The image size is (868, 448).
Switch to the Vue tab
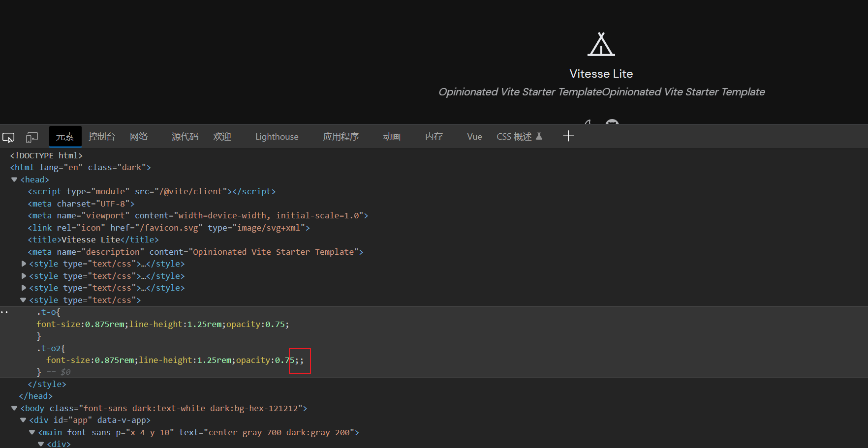(473, 136)
